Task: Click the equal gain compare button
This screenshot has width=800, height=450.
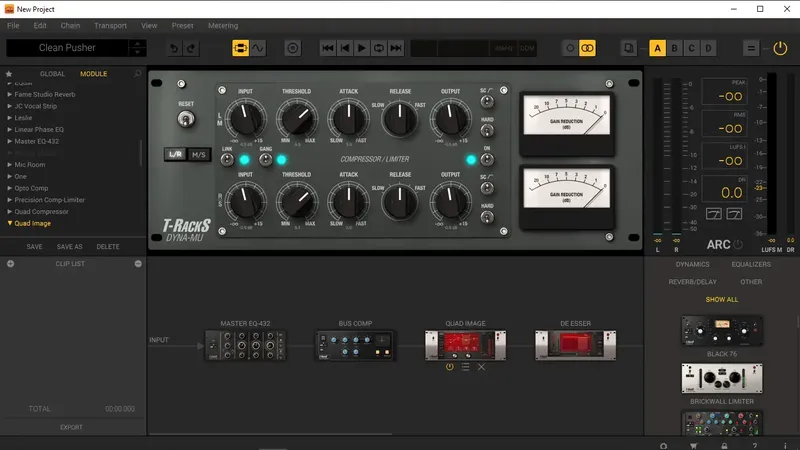Action: click(751, 48)
